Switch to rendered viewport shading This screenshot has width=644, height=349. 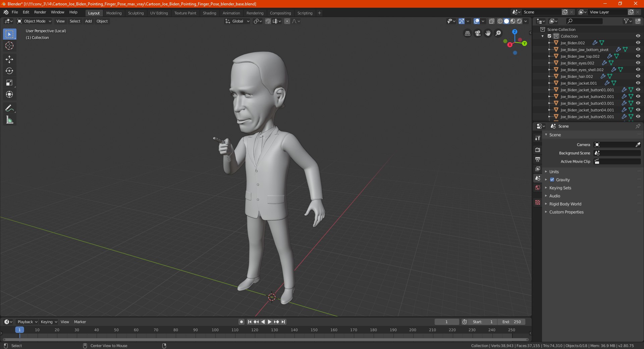point(519,21)
